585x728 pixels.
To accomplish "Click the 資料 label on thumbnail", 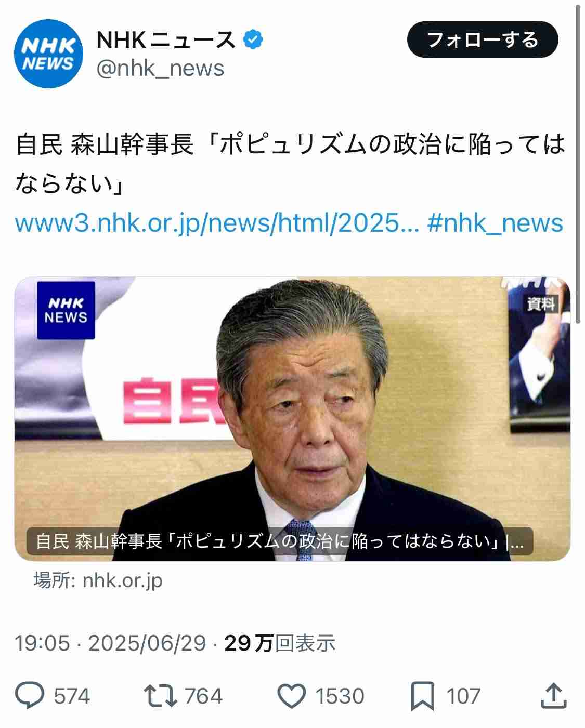I will [x=541, y=304].
